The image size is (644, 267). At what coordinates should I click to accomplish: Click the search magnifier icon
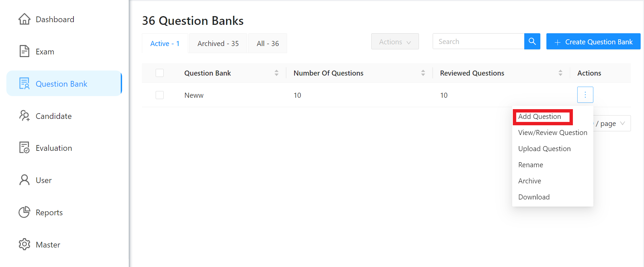532,41
